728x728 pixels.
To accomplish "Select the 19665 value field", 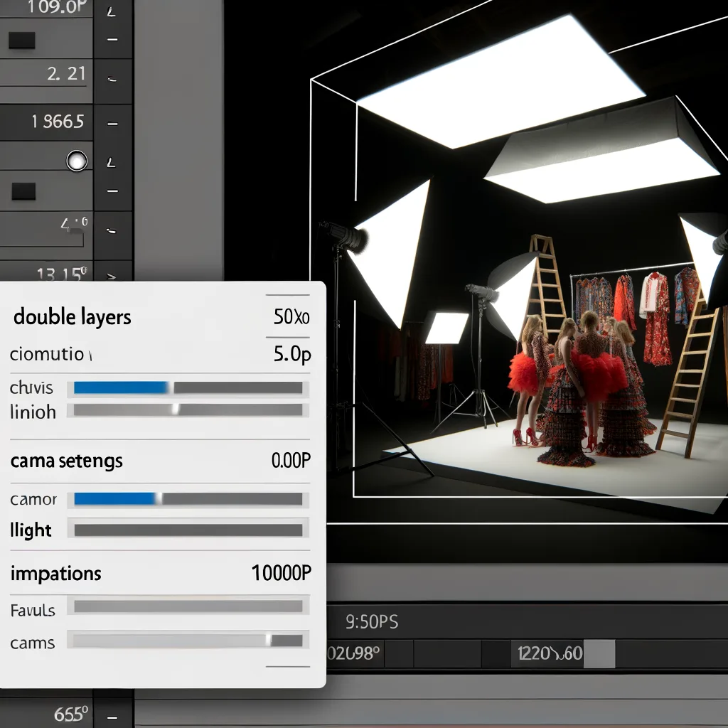I will point(57,122).
